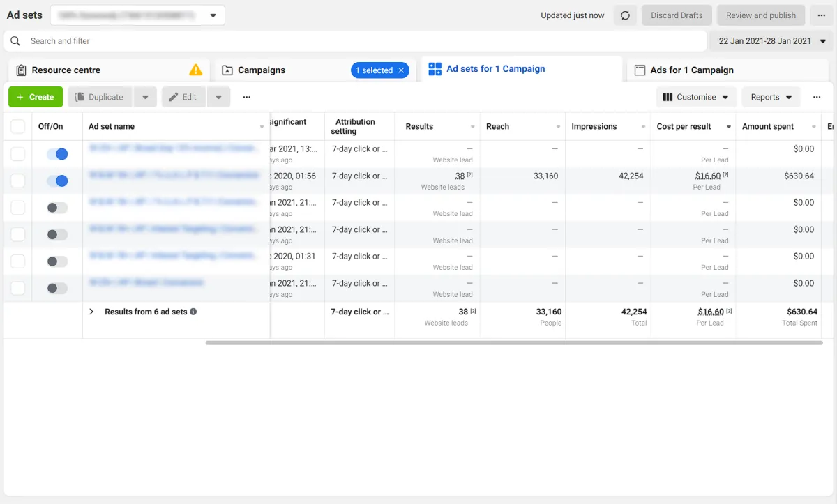The height and width of the screenshot is (504, 837).
Task: Click the refresh data icon
Action: 625,15
